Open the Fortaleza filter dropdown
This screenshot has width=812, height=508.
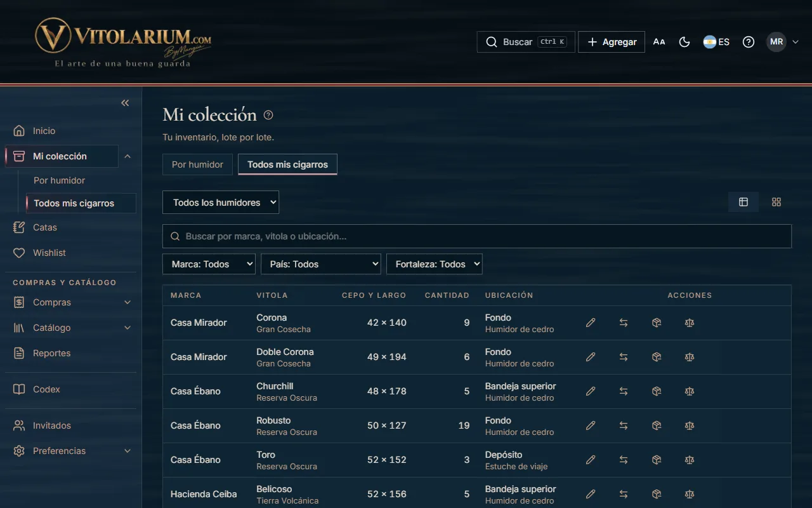[x=434, y=264]
